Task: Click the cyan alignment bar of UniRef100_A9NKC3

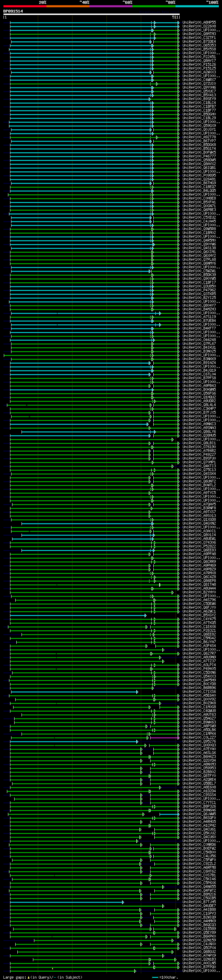Action: tap(79, 424)
